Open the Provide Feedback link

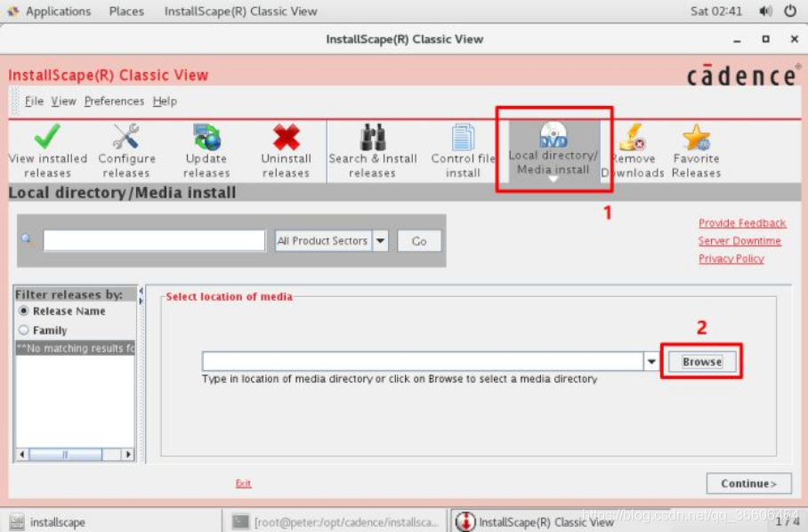(x=741, y=223)
